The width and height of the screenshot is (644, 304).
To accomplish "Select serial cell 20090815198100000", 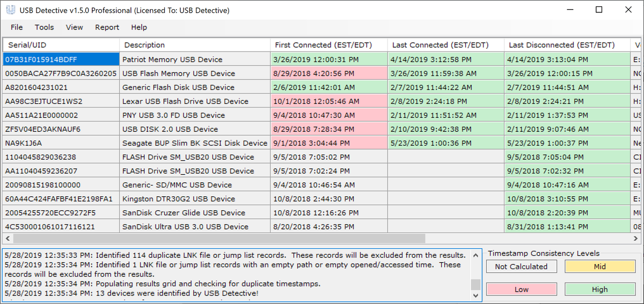I will [x=61, y=185].
